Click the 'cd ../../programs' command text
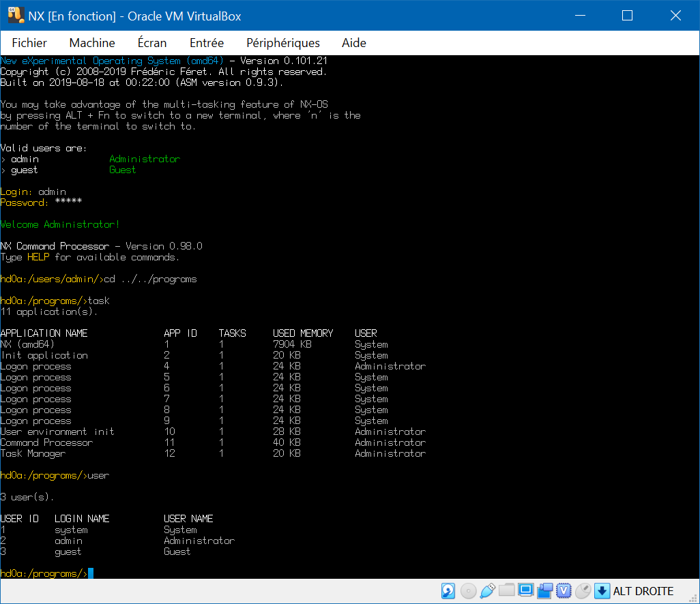This screenshot has width=700, height=604. pos(151,280)
